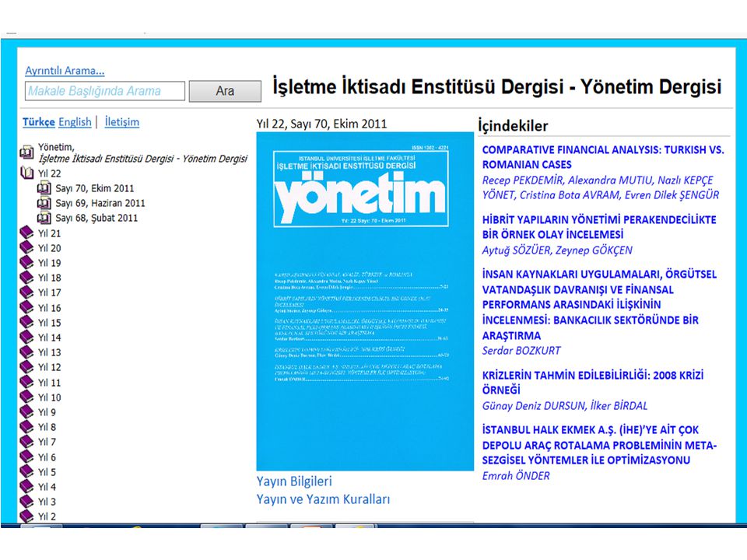This screenshot has width=747, height=560.
Task: Click the journal icon beside Yönetim
Action: click(26, 152)
